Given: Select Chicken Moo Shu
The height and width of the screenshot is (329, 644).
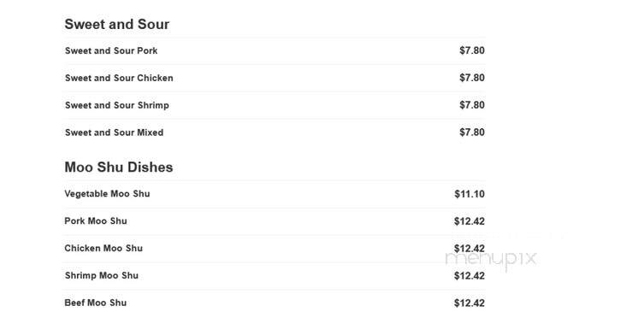Looking at the screenshot, I should (103, 248).
